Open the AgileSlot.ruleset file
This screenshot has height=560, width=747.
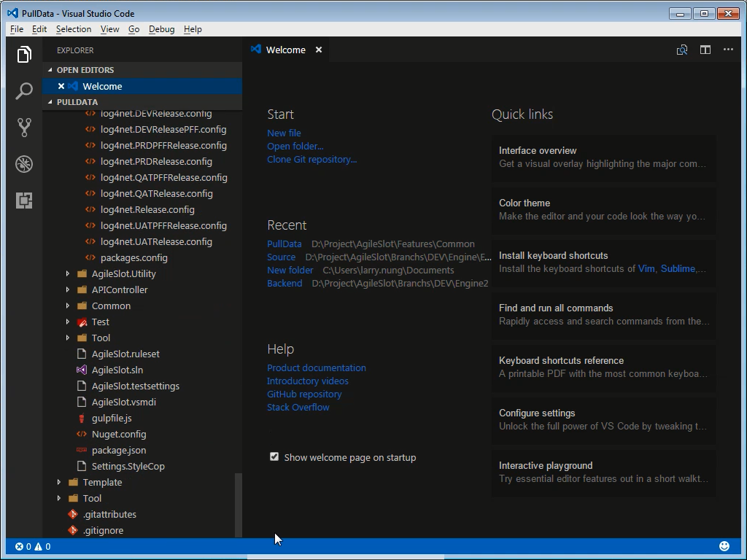tap(125, 354)
